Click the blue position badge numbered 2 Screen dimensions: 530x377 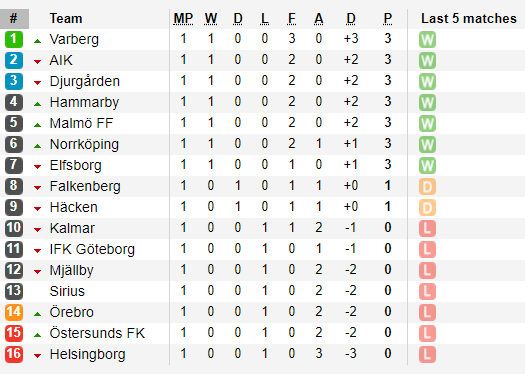click(14, 60)
